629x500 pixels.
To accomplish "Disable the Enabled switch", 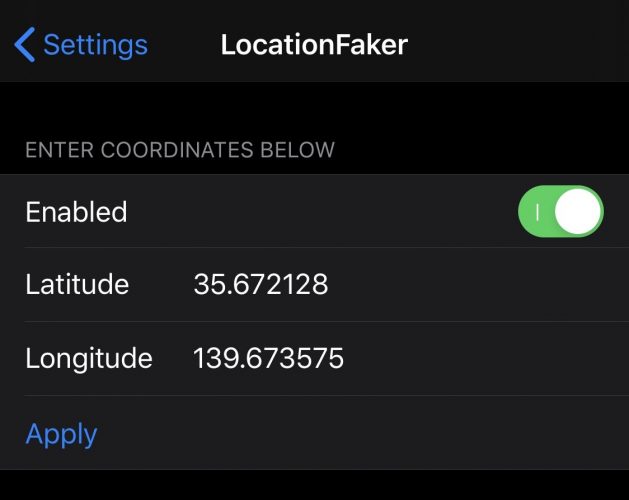I will 560,212.
